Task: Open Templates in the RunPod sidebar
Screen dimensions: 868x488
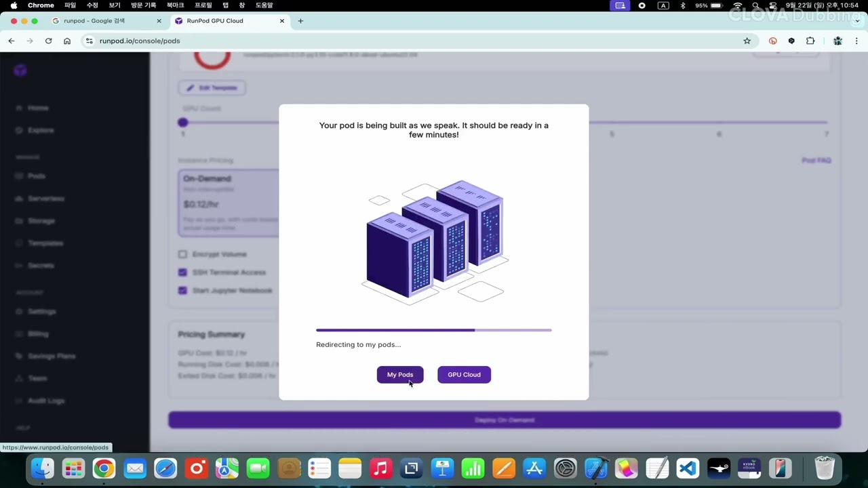Action: pos(45,243)
